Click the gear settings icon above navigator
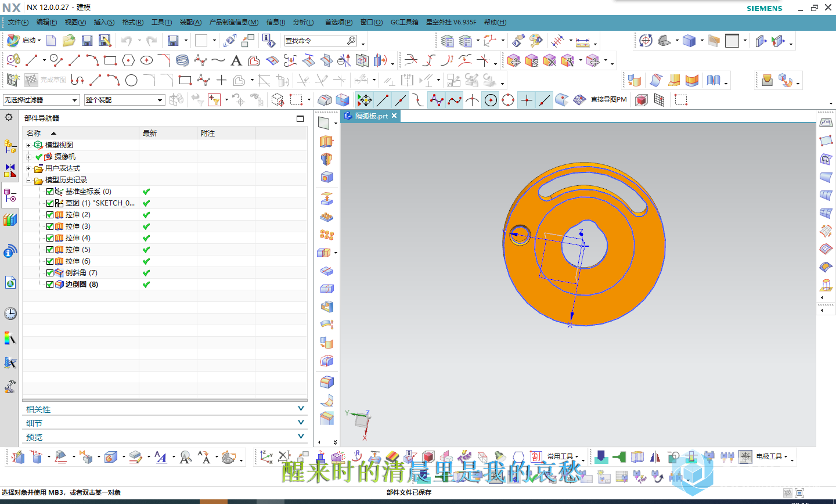 9,118
